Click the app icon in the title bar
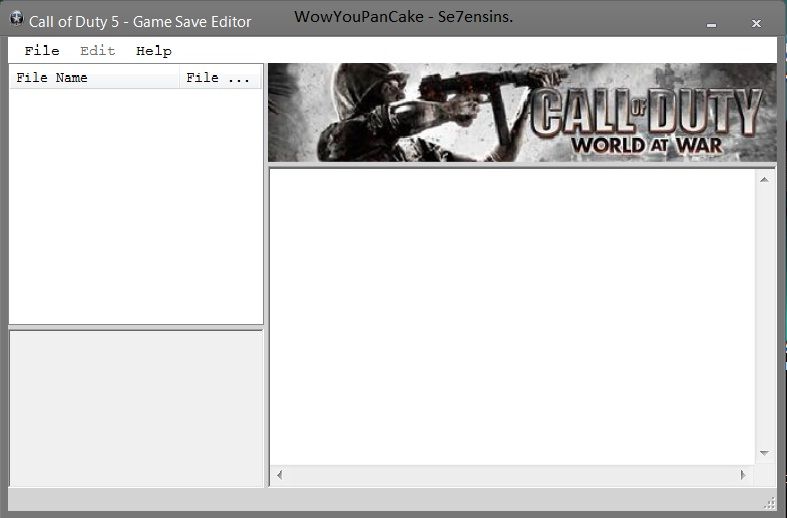Image resolution: width=787 pixels, height=518 pixels. click(x=17, y=19)
